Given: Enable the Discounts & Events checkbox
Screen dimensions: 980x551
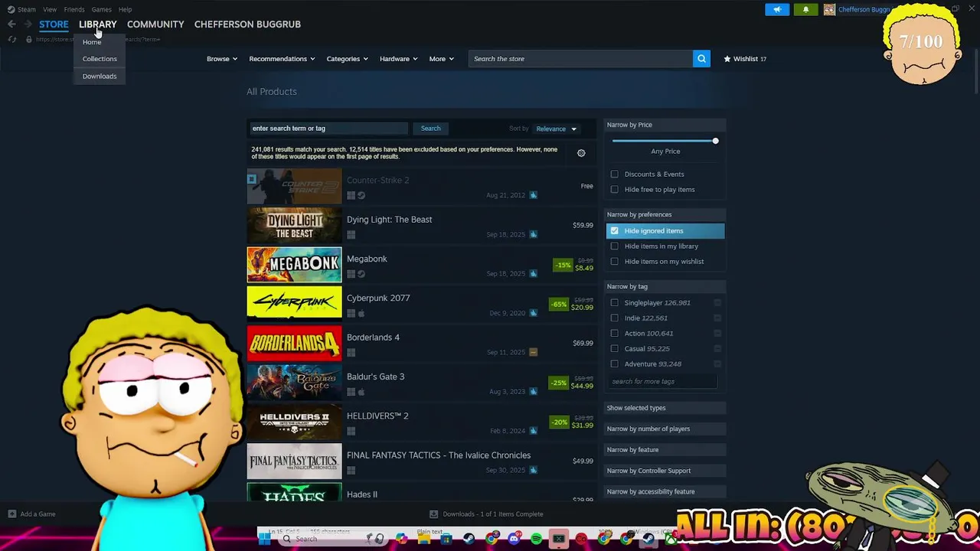Looking at the screenshot, I should point(614,174).
